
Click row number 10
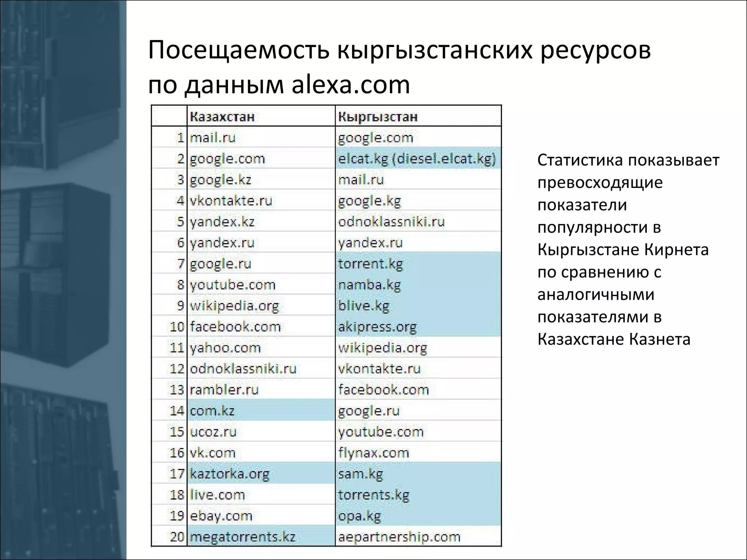tap(177, 326)
